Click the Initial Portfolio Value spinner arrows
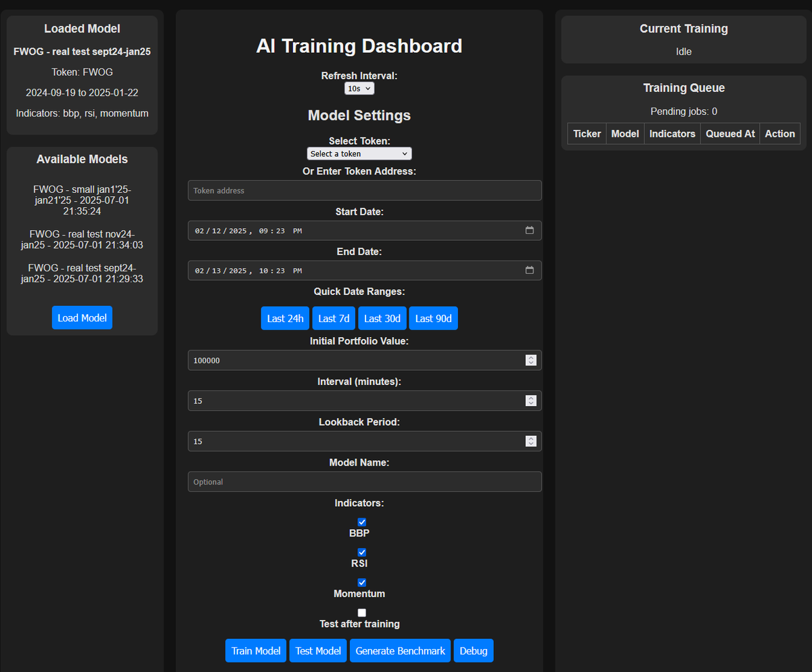The image size is (812, 672). click(531, 361)
